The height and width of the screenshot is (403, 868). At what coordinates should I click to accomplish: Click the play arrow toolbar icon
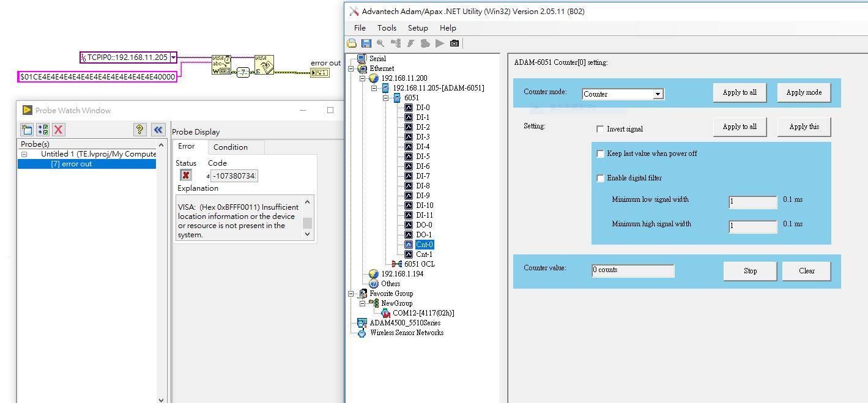440,43
